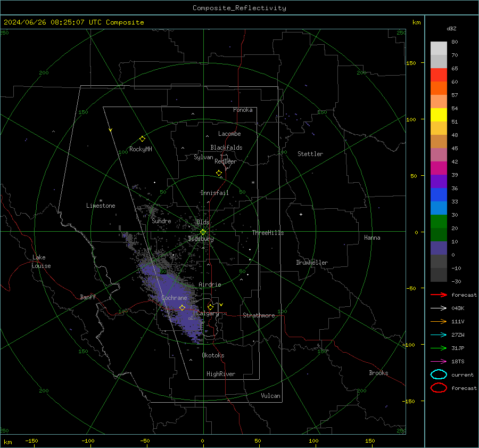Click the yellow diamond marker above Calgary label
Image resolution: width=479 pixels, height=448 pixels.
pos(210,307)
